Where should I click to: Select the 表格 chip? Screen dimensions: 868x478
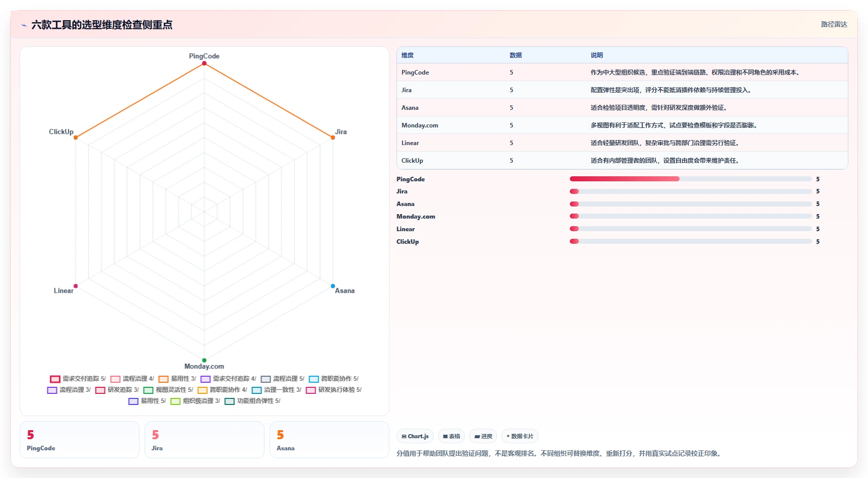point(451,436)
